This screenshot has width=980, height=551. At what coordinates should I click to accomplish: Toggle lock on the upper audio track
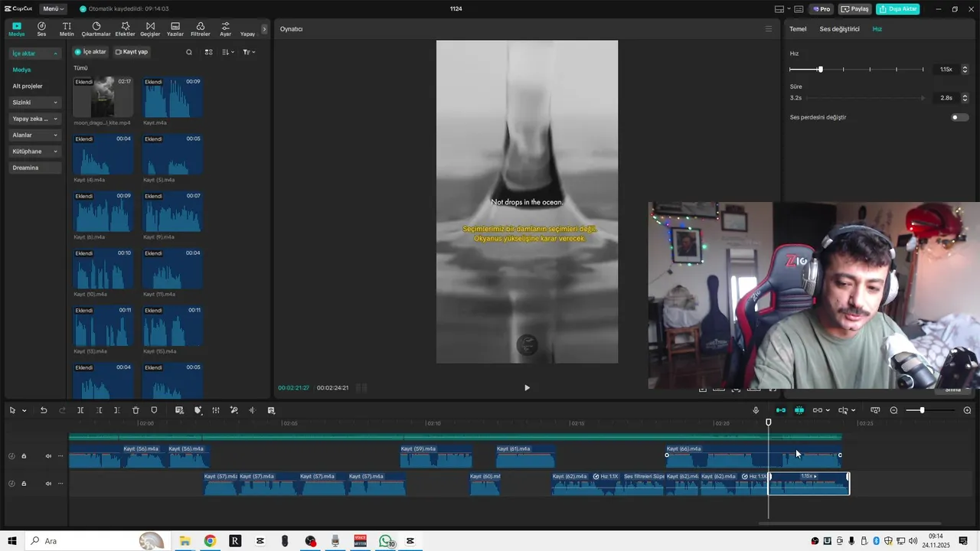[x=24, y=456]
